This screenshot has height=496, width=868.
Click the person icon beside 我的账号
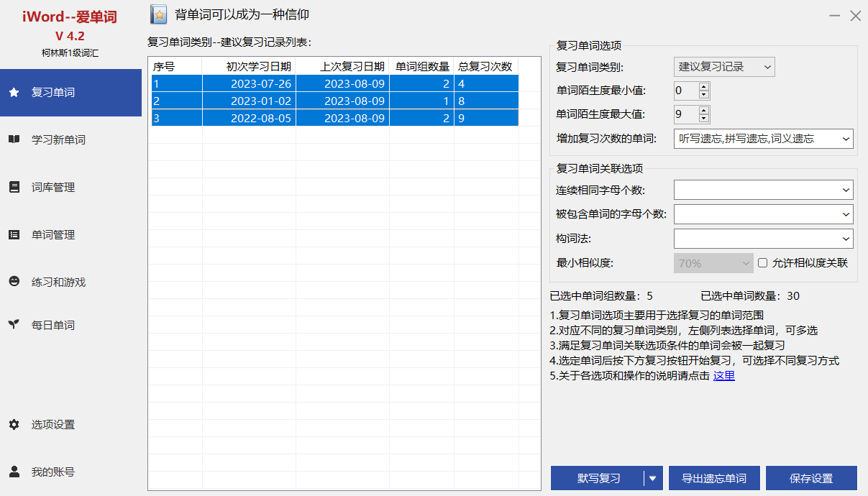(x=14, y=472)
